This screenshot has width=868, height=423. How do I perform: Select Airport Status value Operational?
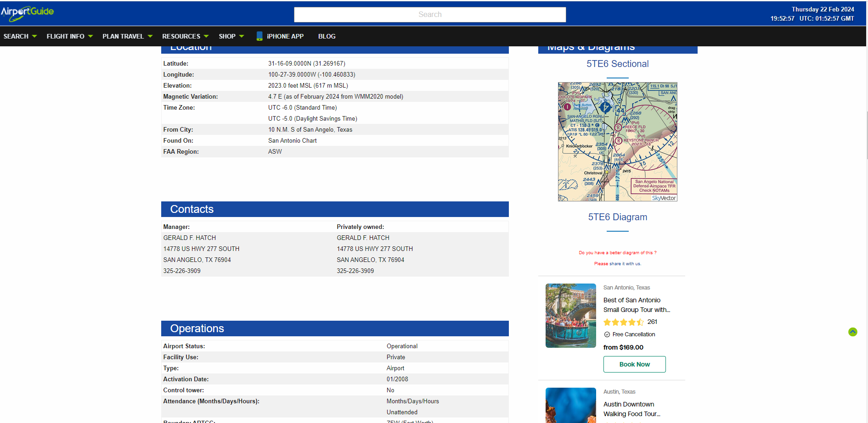(x=402, y=346)
